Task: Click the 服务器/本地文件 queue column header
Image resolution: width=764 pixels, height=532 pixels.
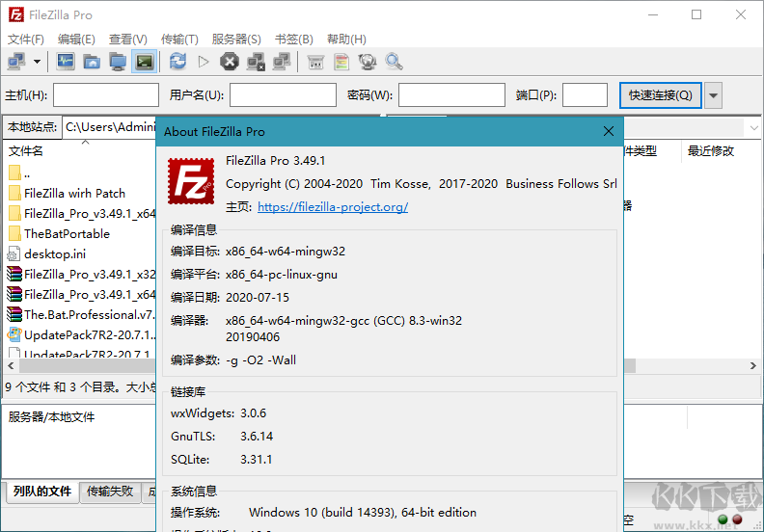Action: point(51,417)
